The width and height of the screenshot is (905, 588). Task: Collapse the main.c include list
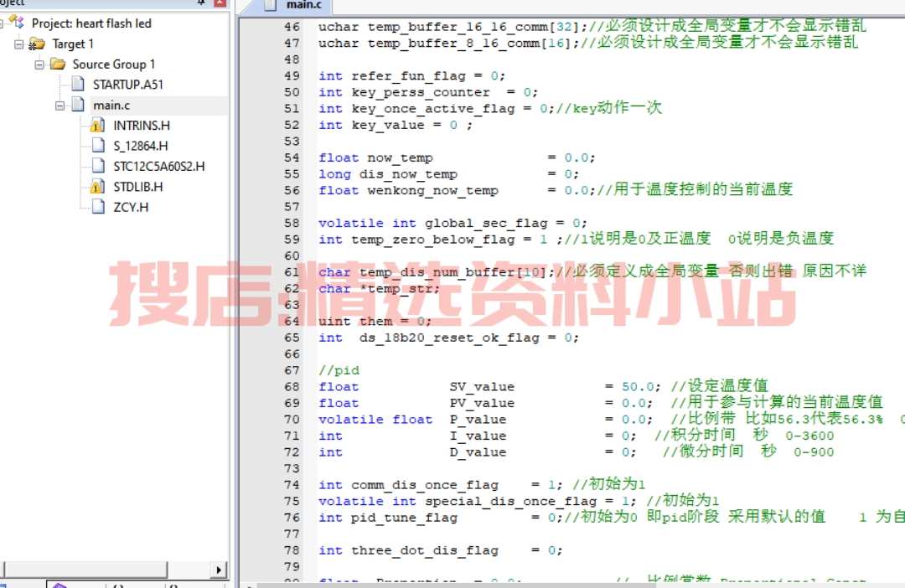pos(59,105)
